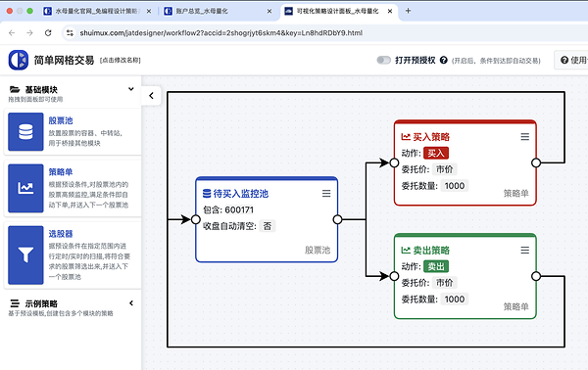
Task: Click the browser reload button
Action: click(x=48, y=33)
